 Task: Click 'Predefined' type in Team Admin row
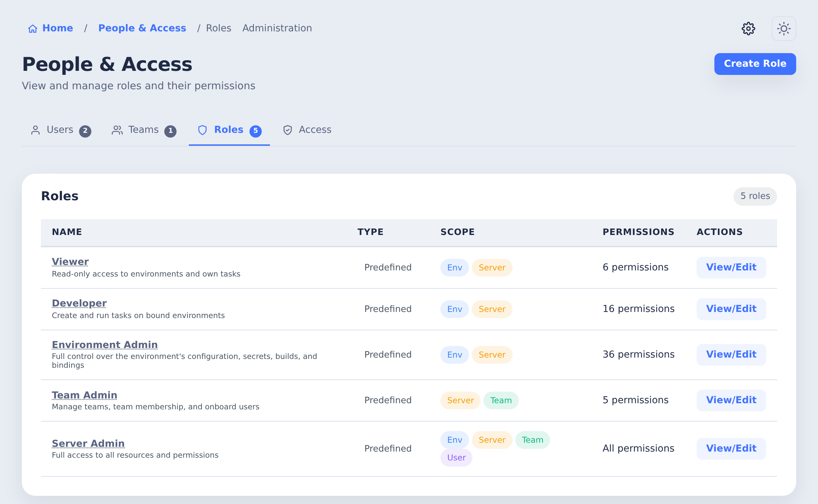[x=388, y=400]
